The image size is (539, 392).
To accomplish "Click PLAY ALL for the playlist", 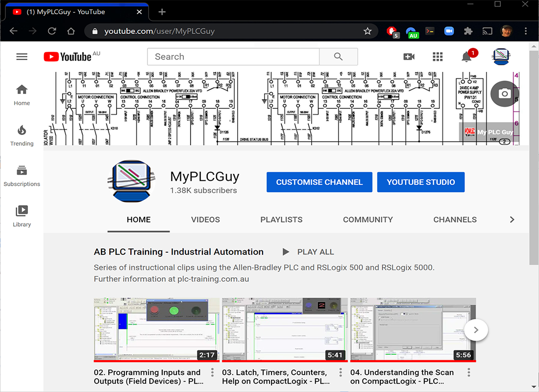I will pos(308,252).
